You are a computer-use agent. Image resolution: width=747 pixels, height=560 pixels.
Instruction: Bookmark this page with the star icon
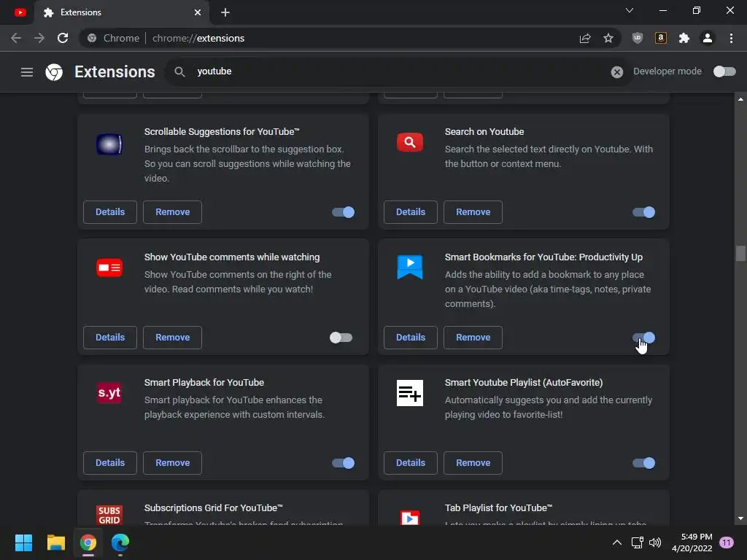pos(608,38)
